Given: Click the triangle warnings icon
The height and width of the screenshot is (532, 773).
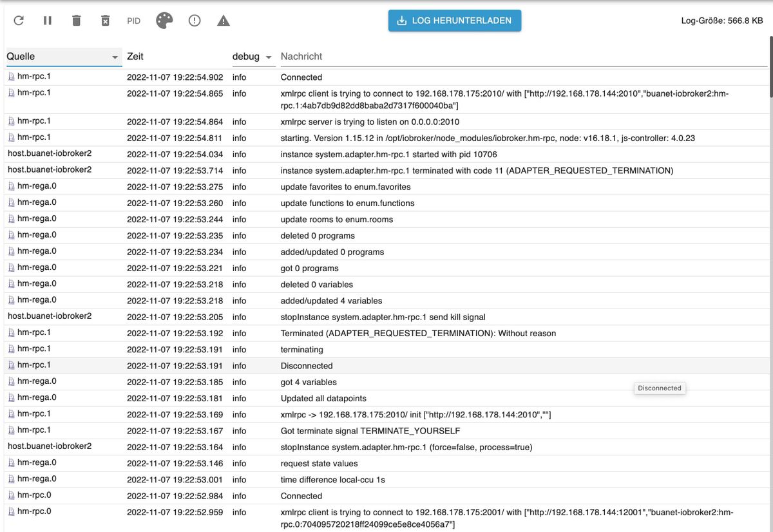Looking at the screenshot, I should click(224, 21).
